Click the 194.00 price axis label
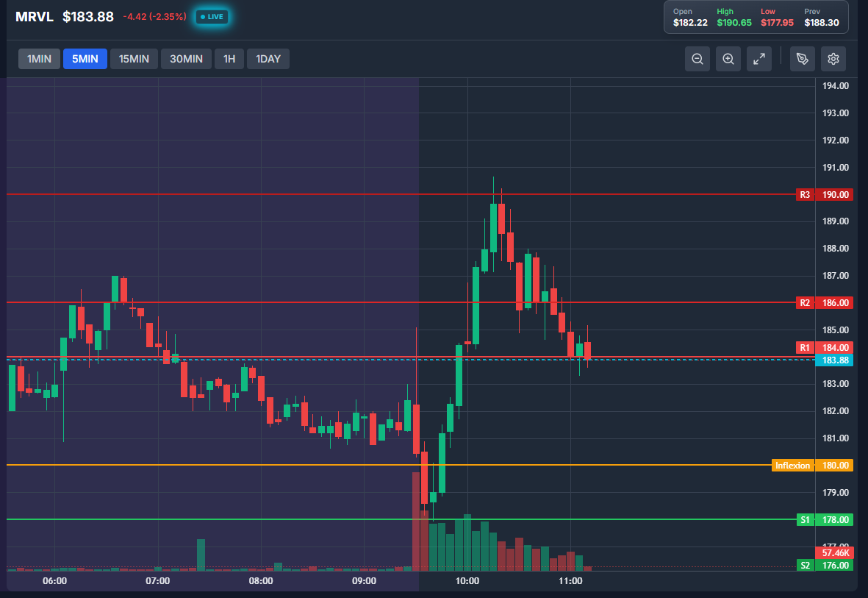The height and width of the screenshot is (598, 868). pyautogui.click(x=836, y=86)
